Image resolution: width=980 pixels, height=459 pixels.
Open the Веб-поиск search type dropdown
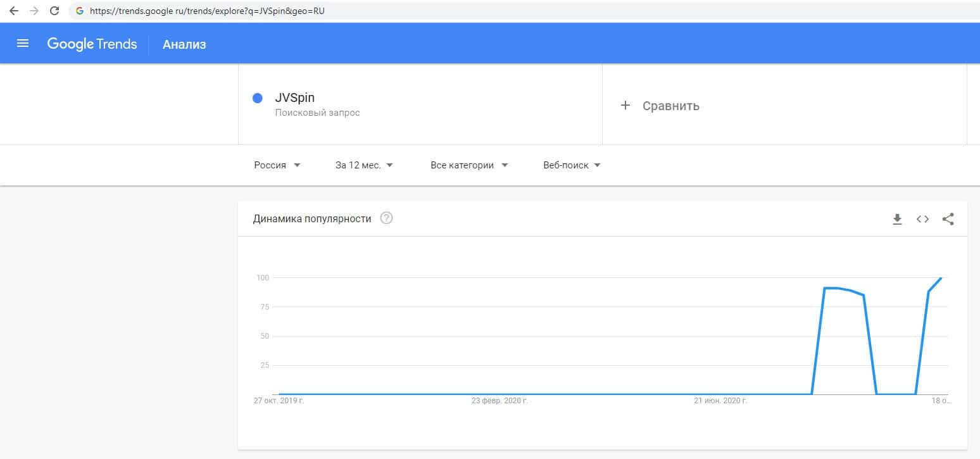click(x=572, y=165)
